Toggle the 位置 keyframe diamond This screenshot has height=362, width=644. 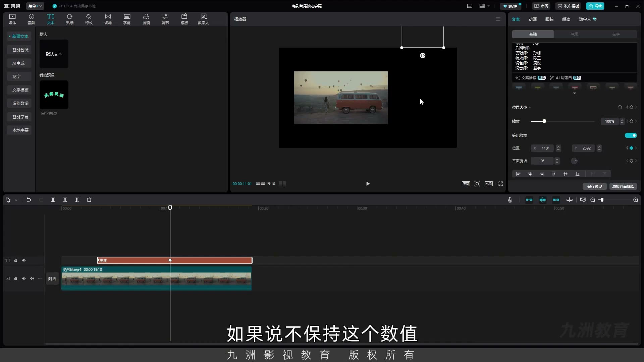[631, 148]
